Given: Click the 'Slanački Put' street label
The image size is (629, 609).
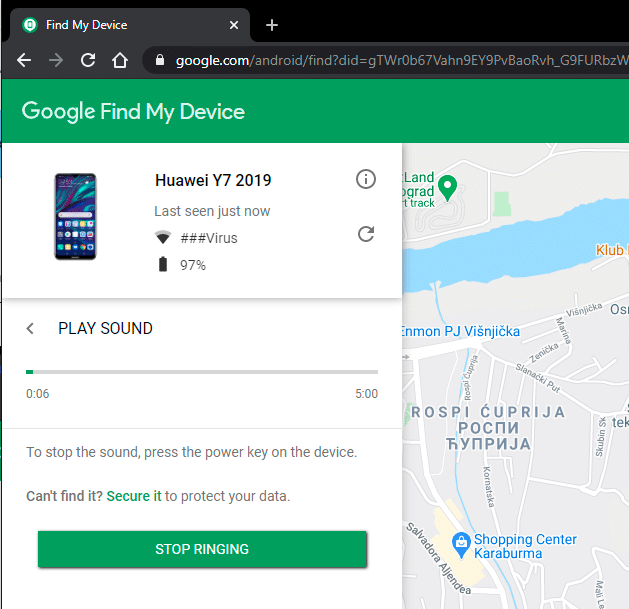Looking at the screenshot, I should pyautogui.click(x=538, y=378).
